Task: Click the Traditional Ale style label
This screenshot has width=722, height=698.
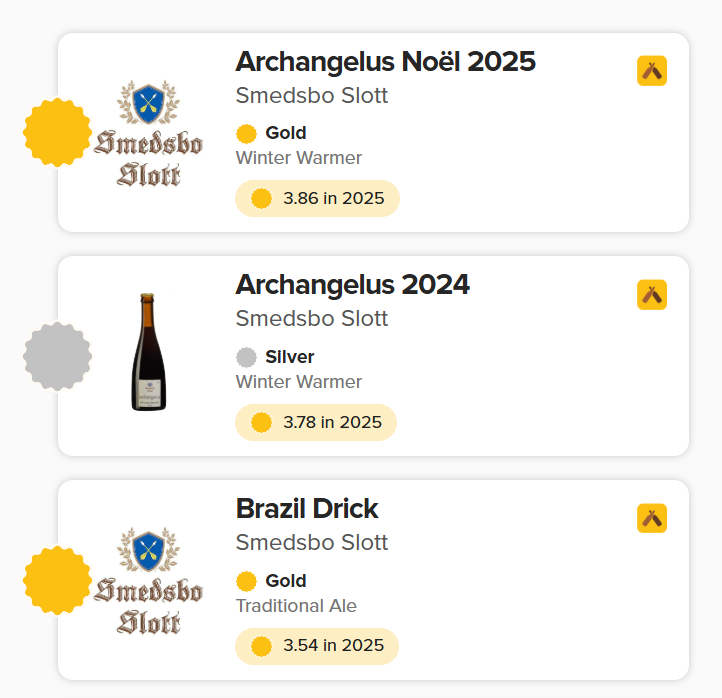Action: 296,606
